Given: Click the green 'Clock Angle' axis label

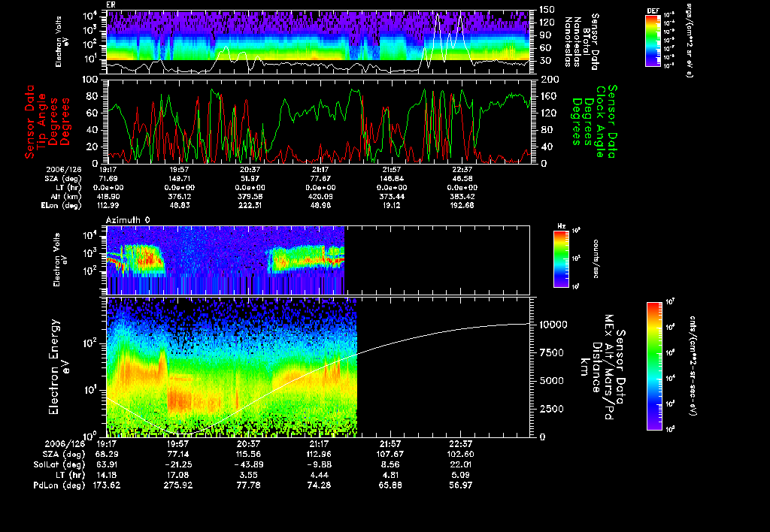Looking at the screenshot, I should click(599, 122).
